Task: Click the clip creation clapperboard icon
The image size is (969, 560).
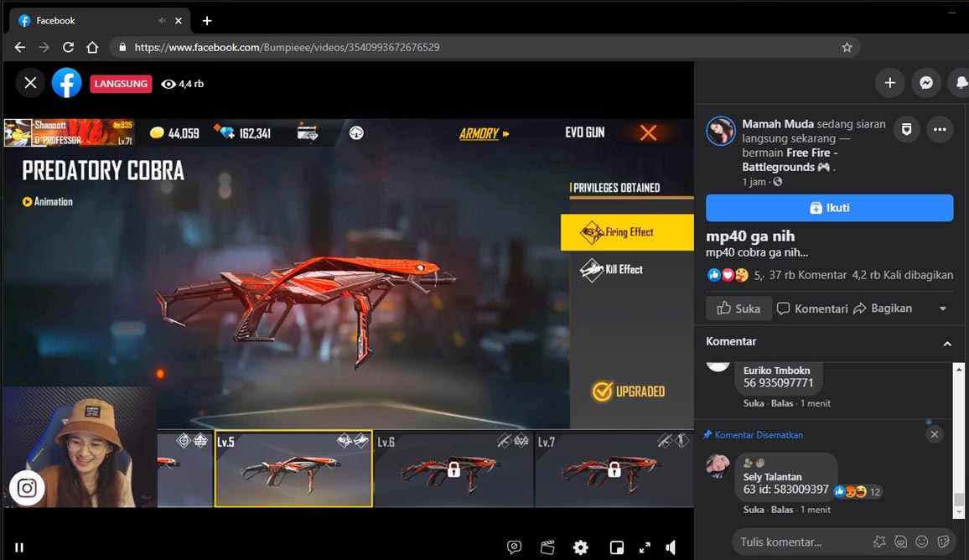Action: point(547,547)
